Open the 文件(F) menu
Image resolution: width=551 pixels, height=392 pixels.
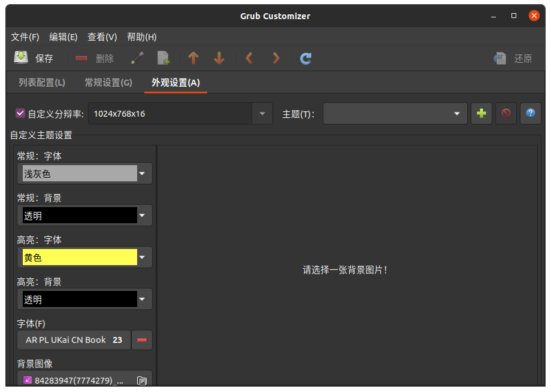coord(25,37)
